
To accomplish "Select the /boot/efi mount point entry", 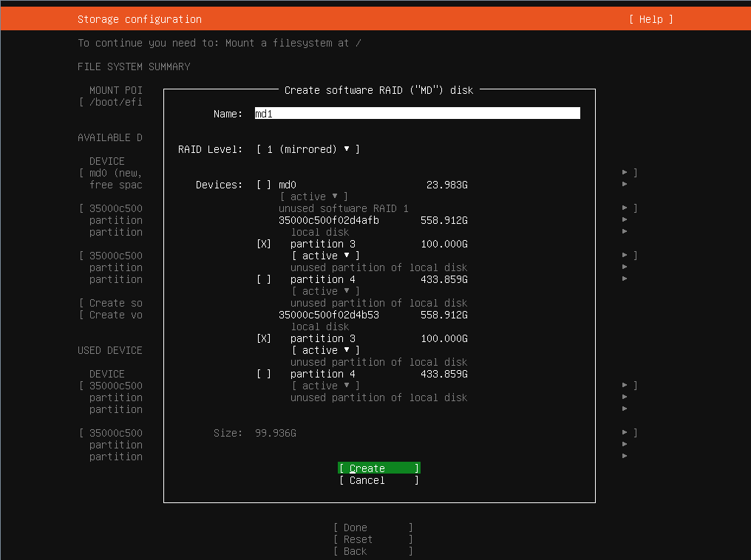I will 115,102.
